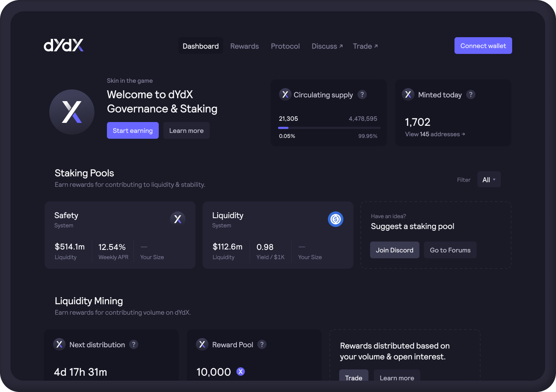This screenshot has height=392, width=556.
Task: Open the Liquidity staking pool card
Action: [278, 235]
